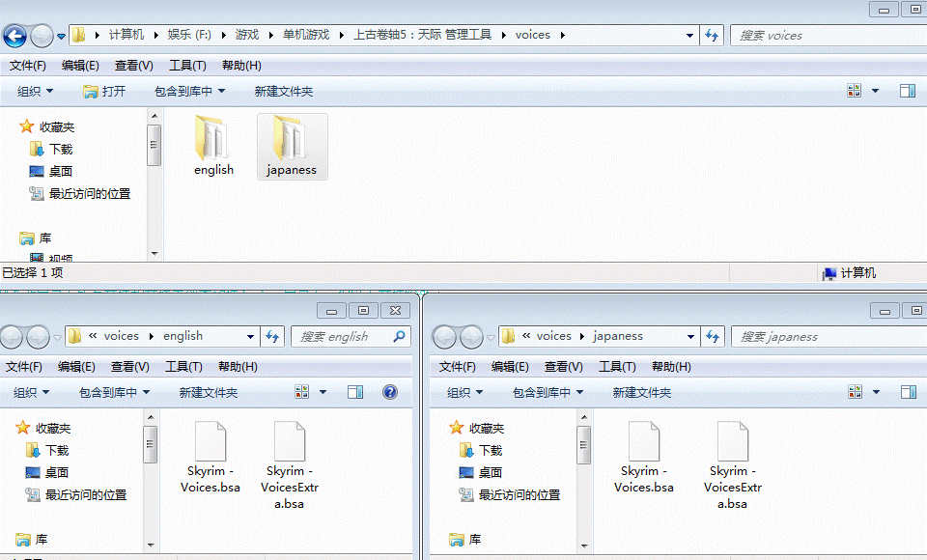Click refresh icon beside top address bar
The height and width of the screenshot is (560, 927).
click(x=712, y=36)
